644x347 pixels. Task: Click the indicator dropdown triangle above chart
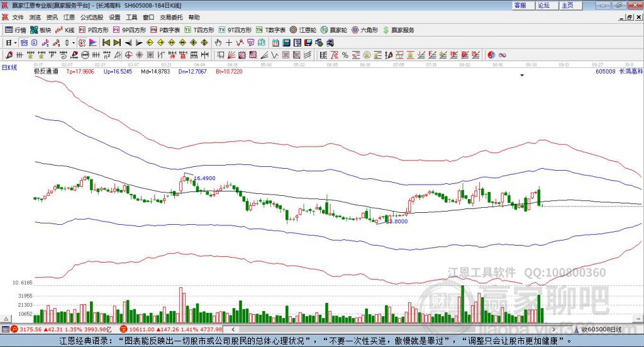coord(522,75)
